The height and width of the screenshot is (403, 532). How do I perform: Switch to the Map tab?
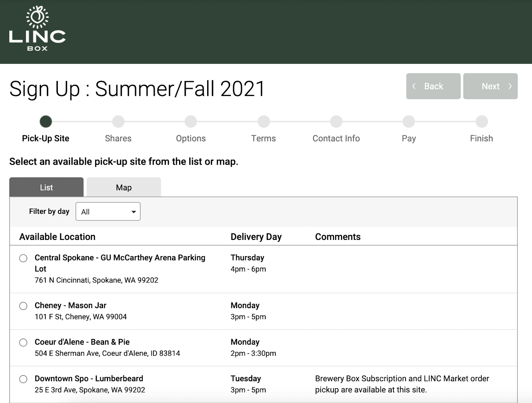124,187
